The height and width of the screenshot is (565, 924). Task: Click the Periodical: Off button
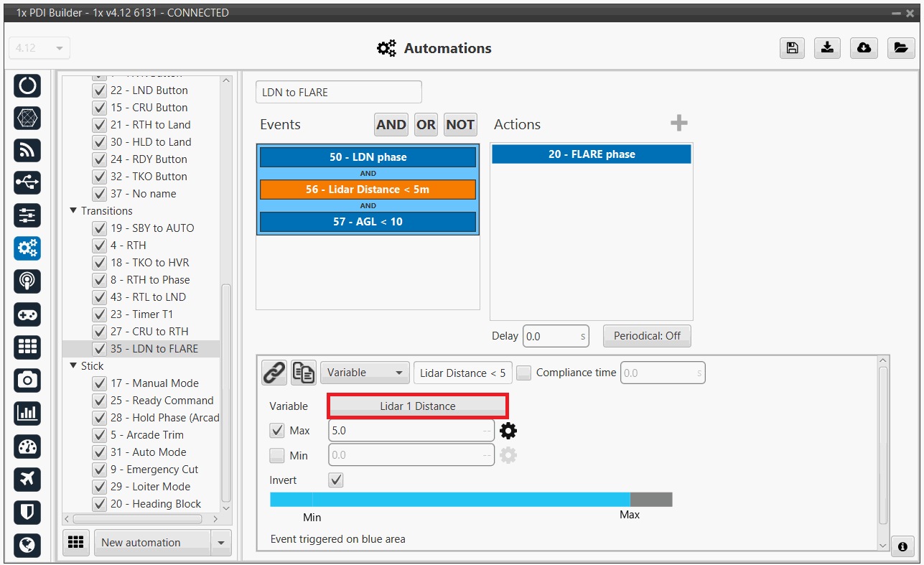(x=647, y=336)
